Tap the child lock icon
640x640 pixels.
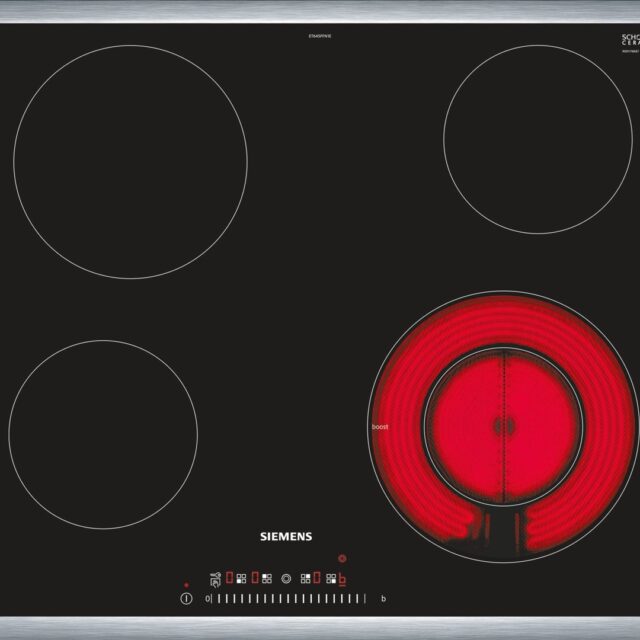(215, 578)
